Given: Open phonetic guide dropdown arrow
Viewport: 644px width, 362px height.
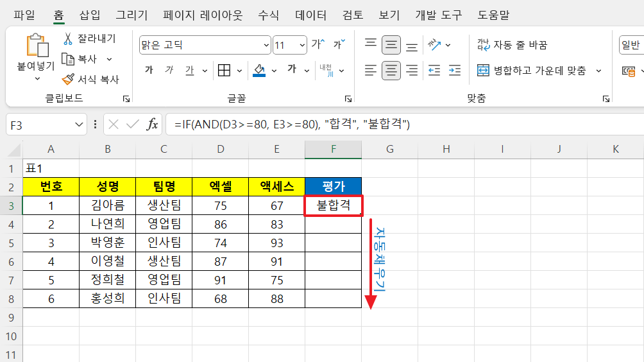Looking at the screenshot, I should [x=341, y=71].
